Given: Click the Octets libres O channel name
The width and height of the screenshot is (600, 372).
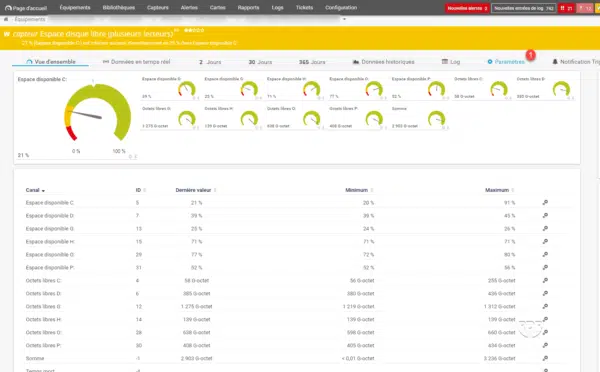Looking at the screenshot, I should click(x=44, y=333).
